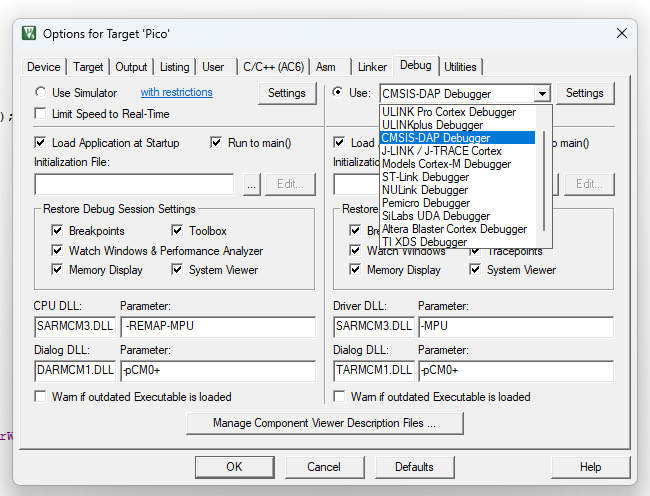Click the initialization file browse button

click(251, 184)
